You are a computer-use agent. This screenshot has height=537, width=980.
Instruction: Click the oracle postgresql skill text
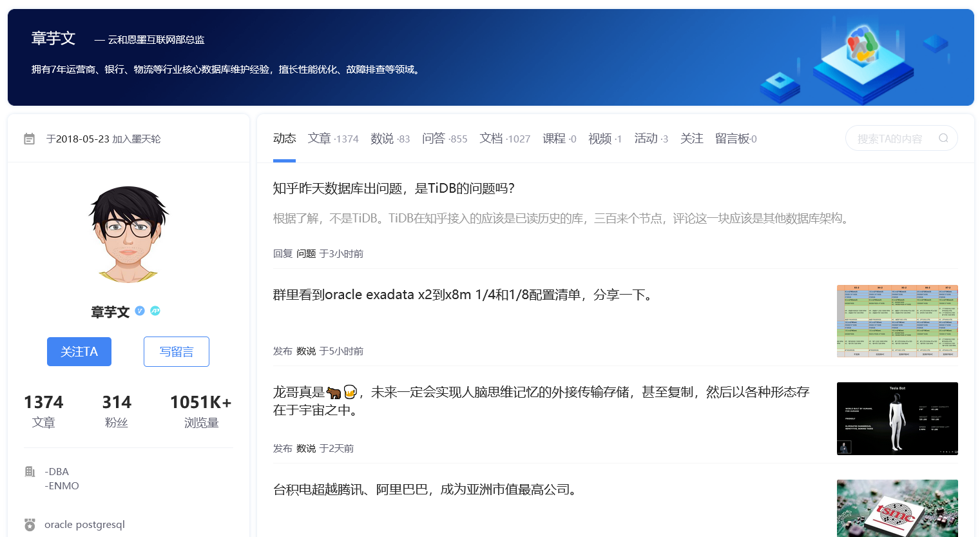[x=84, y=524]
